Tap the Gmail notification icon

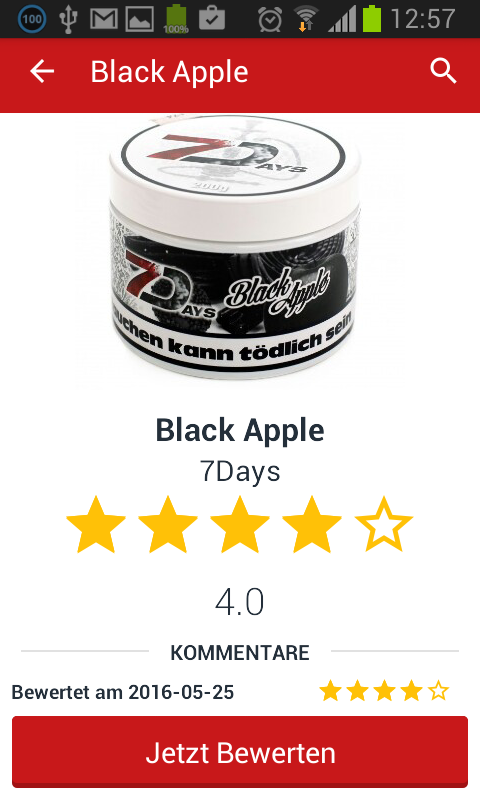tap(104, 19)
